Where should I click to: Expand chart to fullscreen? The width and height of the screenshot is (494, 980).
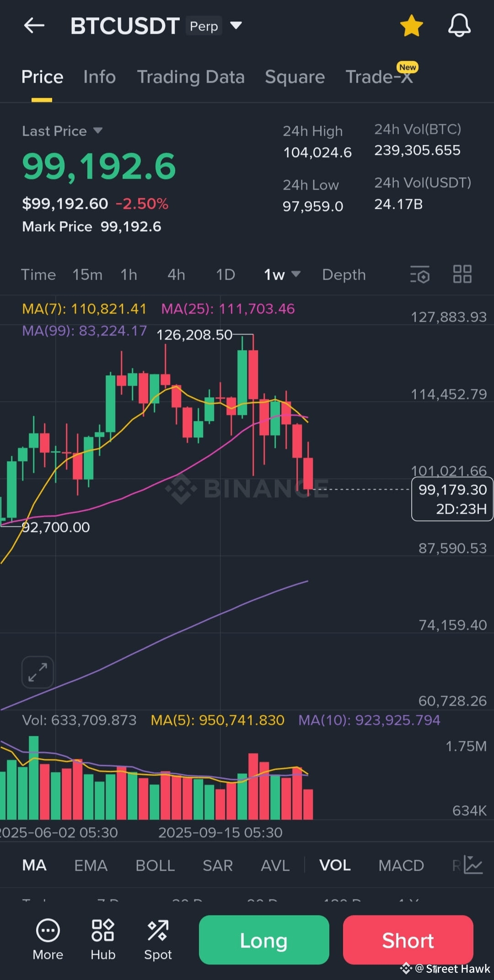[38, 672]
